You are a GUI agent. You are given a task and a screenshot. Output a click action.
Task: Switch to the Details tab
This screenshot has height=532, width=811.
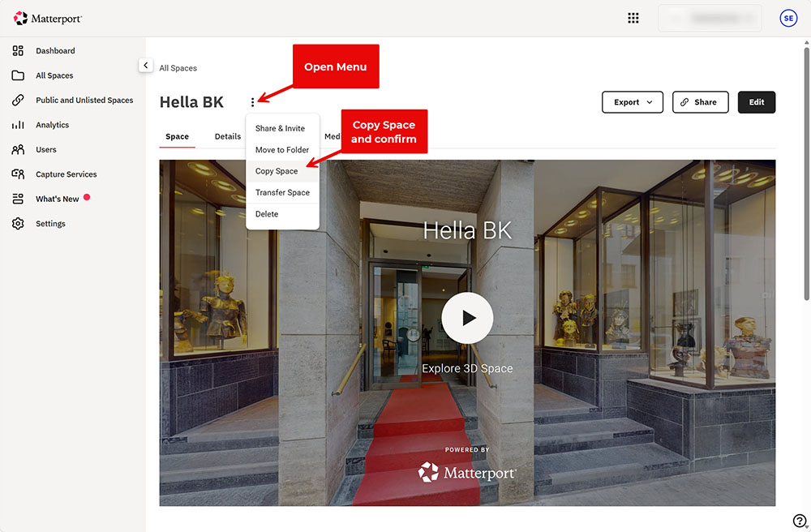(228, 136)
